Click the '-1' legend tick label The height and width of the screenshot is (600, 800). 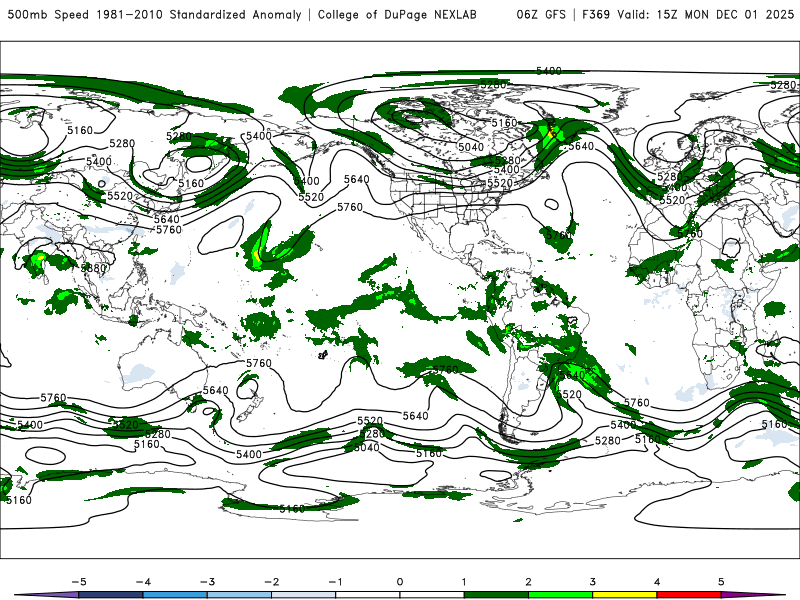pos(335,582)
